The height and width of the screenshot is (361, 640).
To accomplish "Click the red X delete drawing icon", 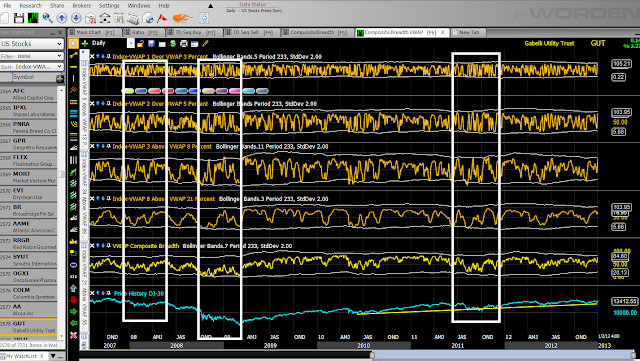I will (x=73, y=335).
